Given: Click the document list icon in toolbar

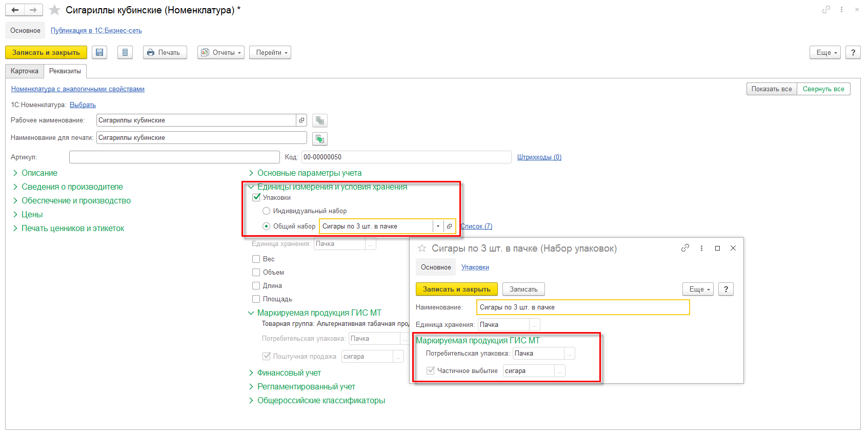Looking at the screenshot, I should click(x=125, y=52).
